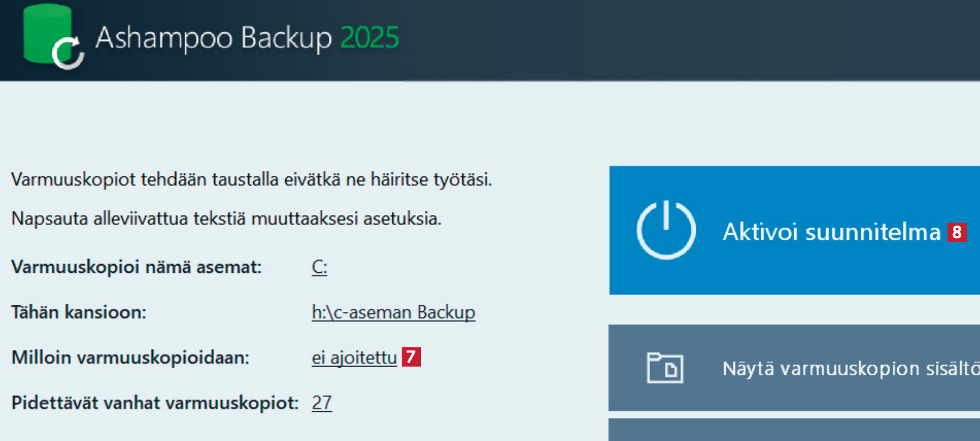Image resolution: width=980 pixels, height=441 pixels.
Task: Open the C: drive selection link
Action: click(x=319, y=267)
